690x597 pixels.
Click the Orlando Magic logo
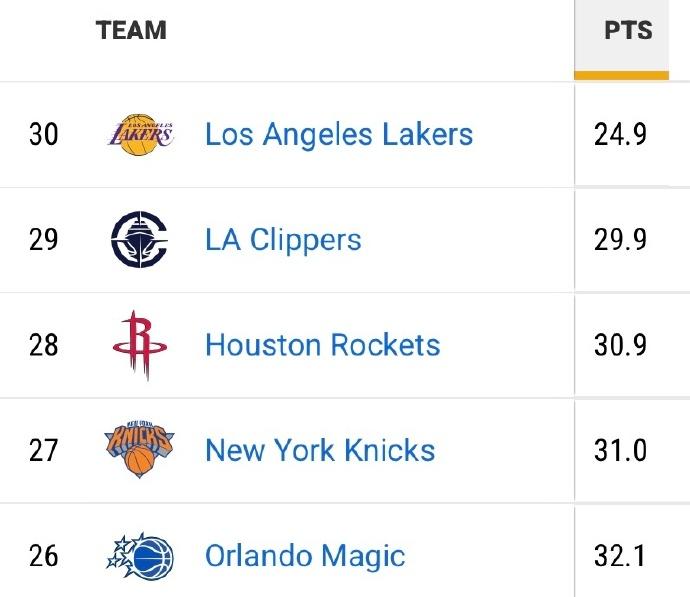(140, 555)
